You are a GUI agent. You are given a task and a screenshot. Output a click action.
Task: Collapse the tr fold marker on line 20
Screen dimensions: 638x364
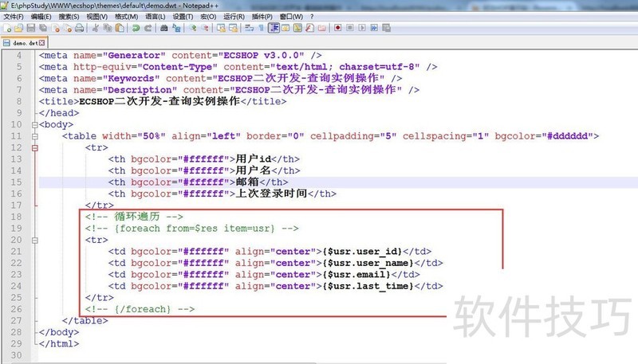33,240
